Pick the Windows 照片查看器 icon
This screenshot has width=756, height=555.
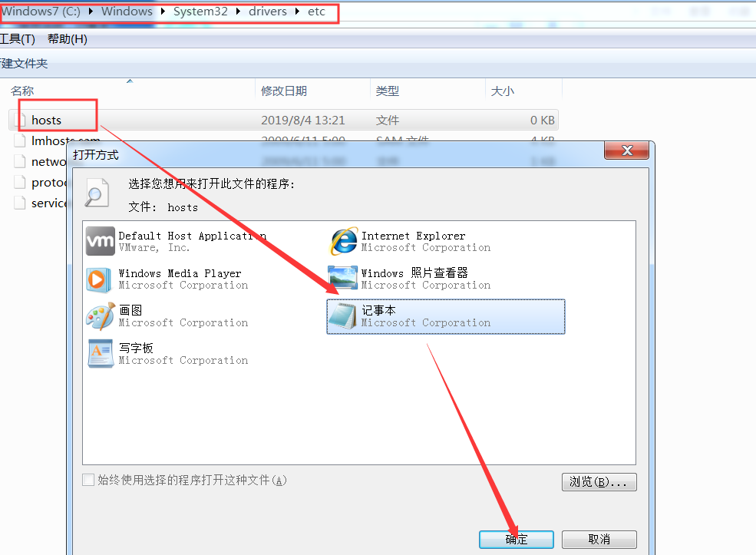pos(343,279)
